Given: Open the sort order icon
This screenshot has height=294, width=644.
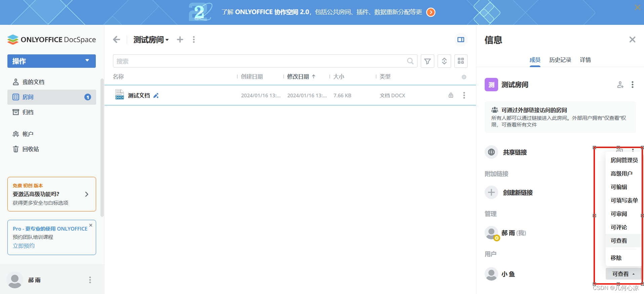Looking at the screenshot, I should pos(444,61).
